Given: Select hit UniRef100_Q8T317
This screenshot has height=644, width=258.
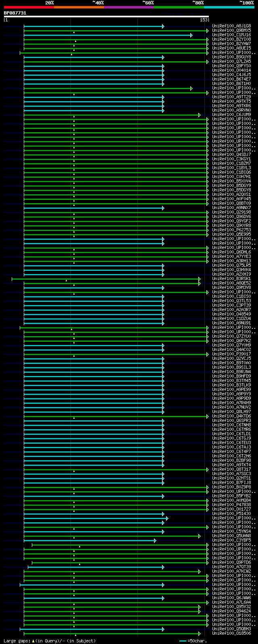Looking at the screenshot, I should 231,469.
